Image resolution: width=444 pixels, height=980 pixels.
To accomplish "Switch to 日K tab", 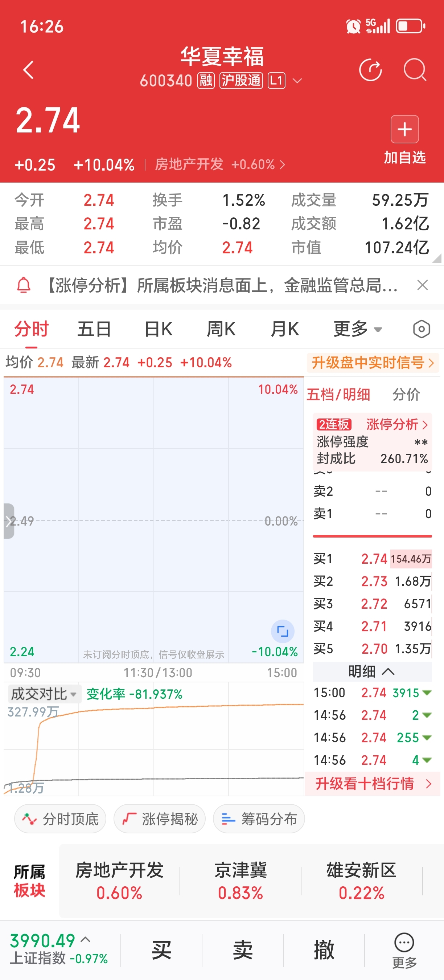I will 159,329.
